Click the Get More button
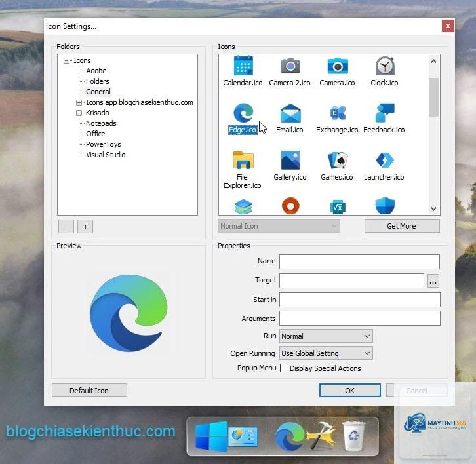The image size is (476, 464). [402, 226]
